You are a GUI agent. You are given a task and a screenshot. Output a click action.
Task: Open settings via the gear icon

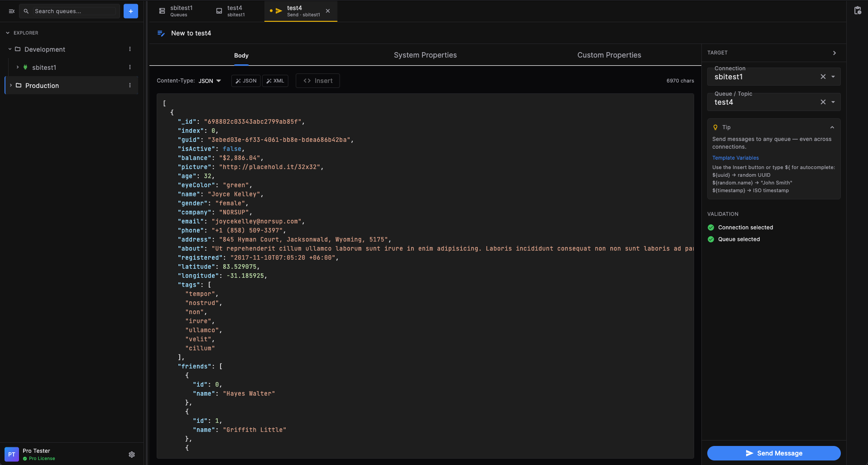[x=132, y=455]
